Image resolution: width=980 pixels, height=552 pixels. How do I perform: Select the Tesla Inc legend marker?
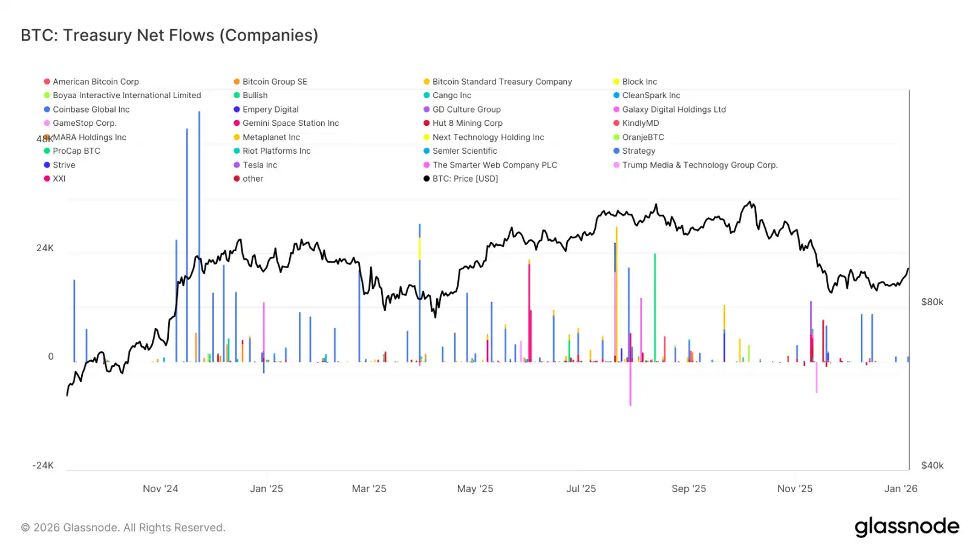(235, 165)
